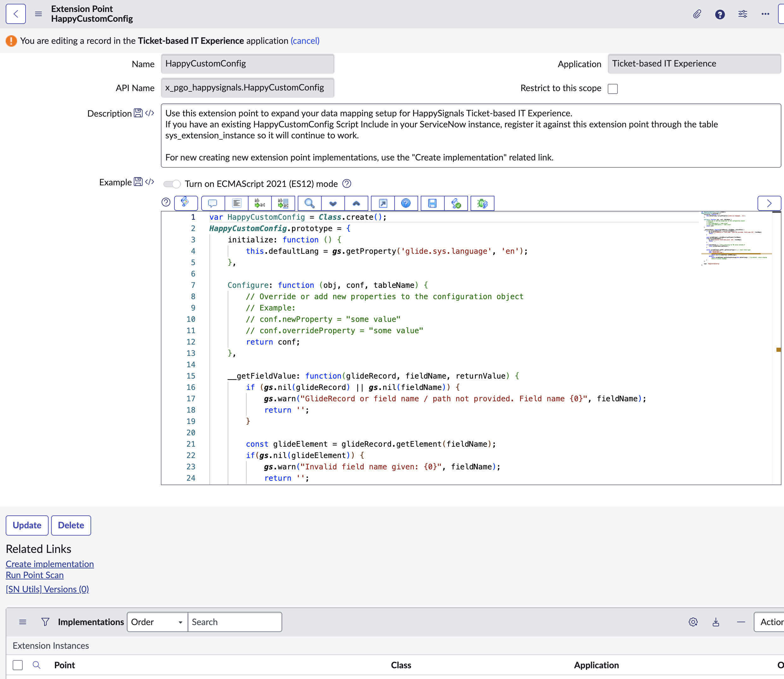Open the Create implementation related link
This screenshot has height=679, width=784.
coord(50,564)
